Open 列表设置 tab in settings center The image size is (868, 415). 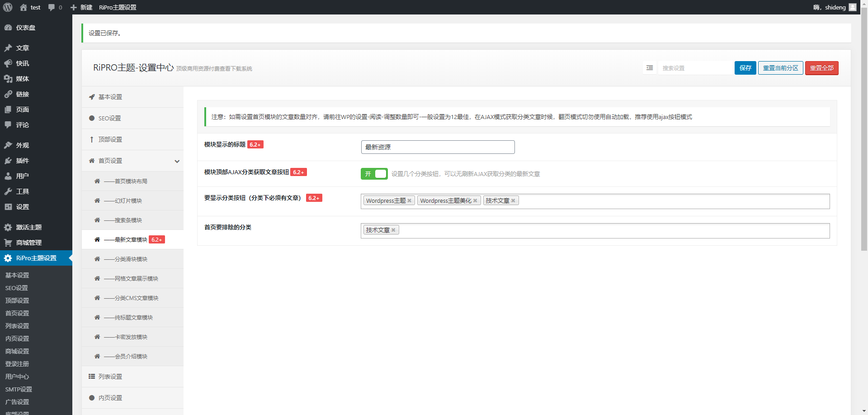(132, 377)
